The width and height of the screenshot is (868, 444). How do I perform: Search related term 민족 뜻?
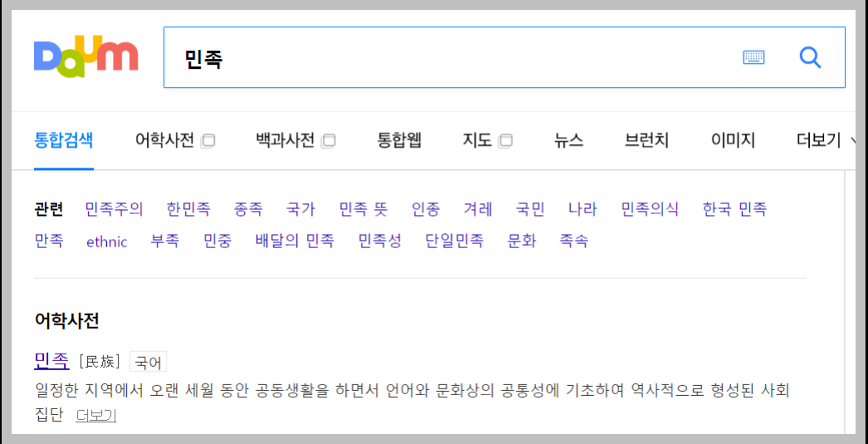tap(363, 209)
